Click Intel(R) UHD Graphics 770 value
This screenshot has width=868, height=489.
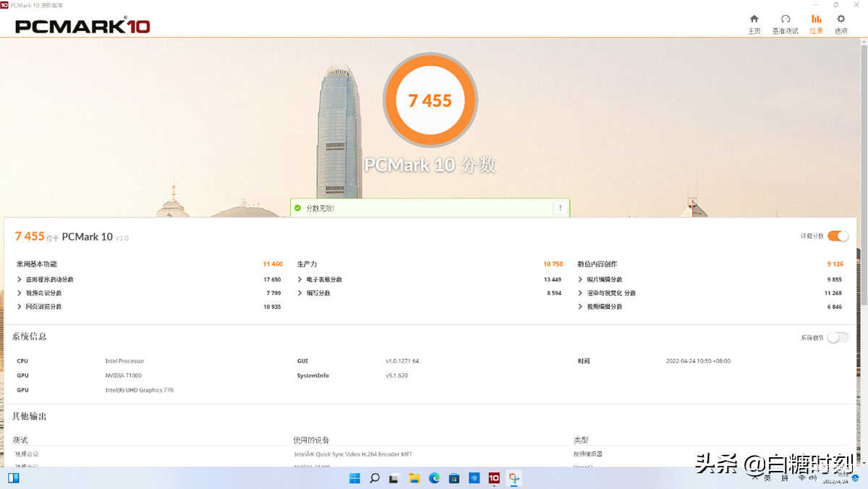[x=139, y=390]
